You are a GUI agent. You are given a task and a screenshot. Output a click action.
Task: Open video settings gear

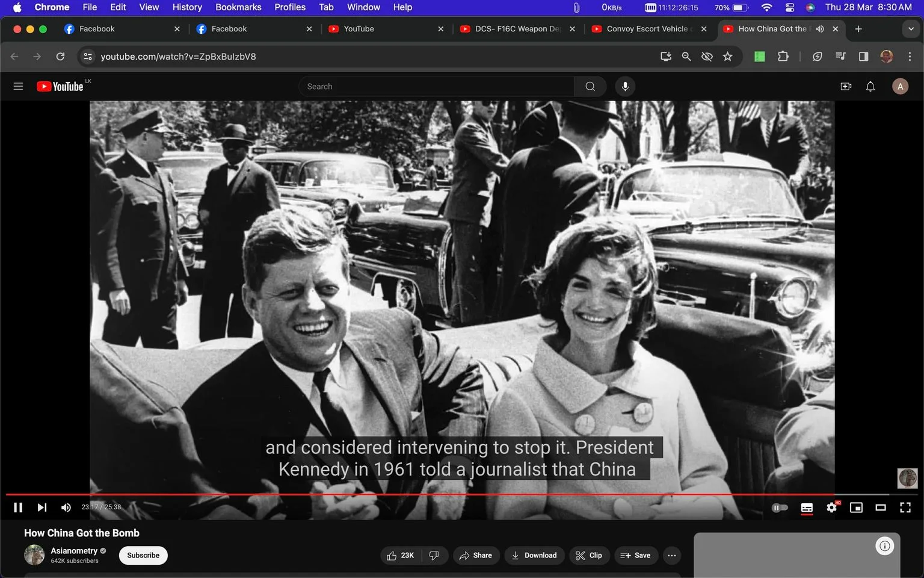pyautogui.click(x=831, y=508)
